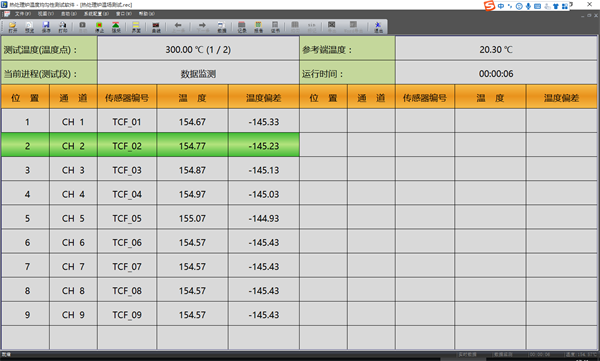Select the highlighted CH 2 channel cell
This screenshot has height=361, width=600.
click(x=73, y=146)
